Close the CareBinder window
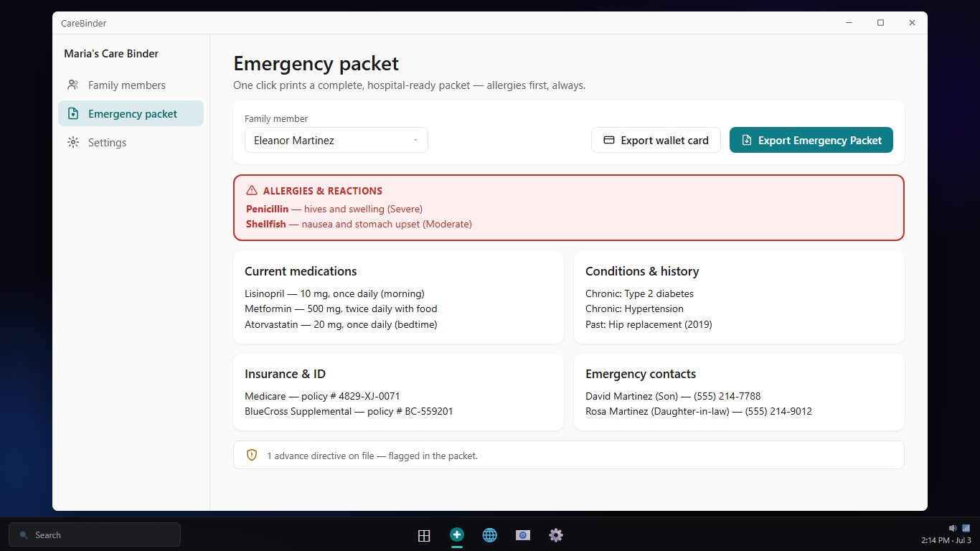980x551 pixels. [x=912, y=23]
